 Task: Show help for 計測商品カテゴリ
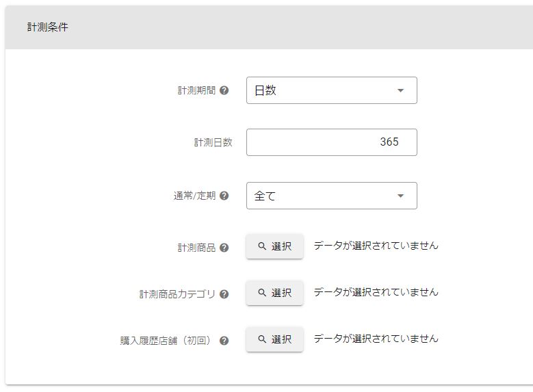[224, 294]
